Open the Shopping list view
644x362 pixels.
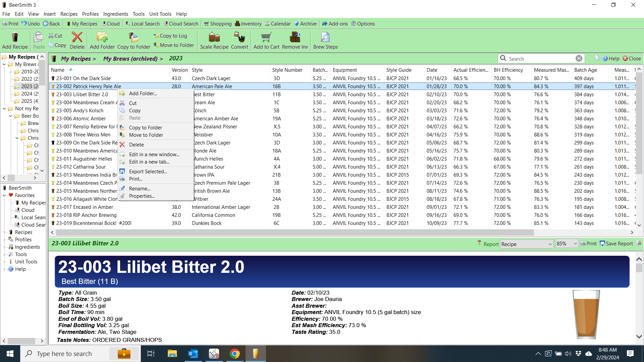point(218,24)
